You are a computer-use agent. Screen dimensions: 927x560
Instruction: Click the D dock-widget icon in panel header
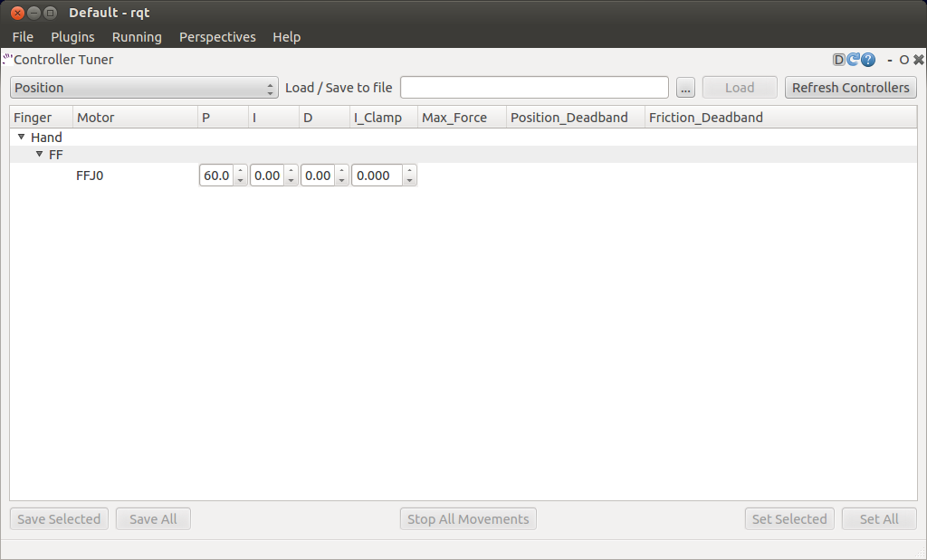coord(839,60)
